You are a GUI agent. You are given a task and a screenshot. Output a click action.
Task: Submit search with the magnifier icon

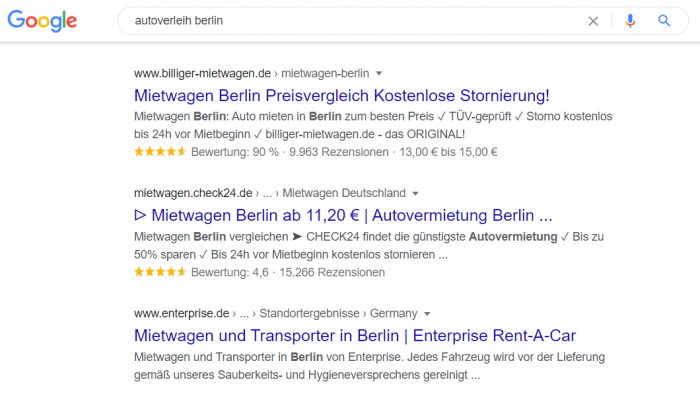(664, 21)
